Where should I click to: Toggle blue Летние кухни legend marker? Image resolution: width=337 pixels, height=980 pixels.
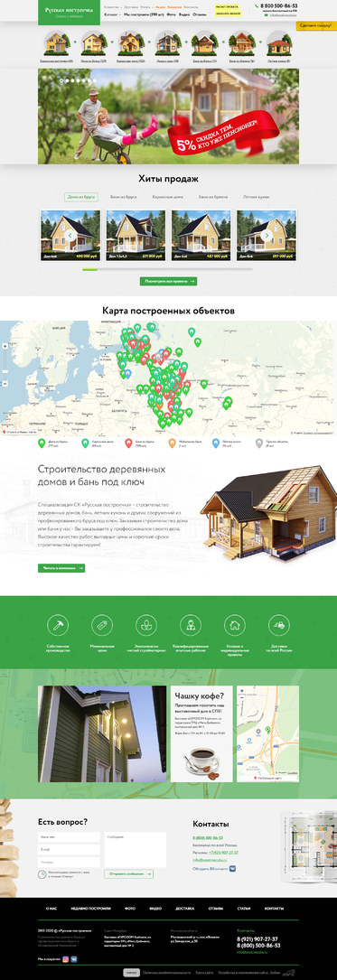click(216, 443)
